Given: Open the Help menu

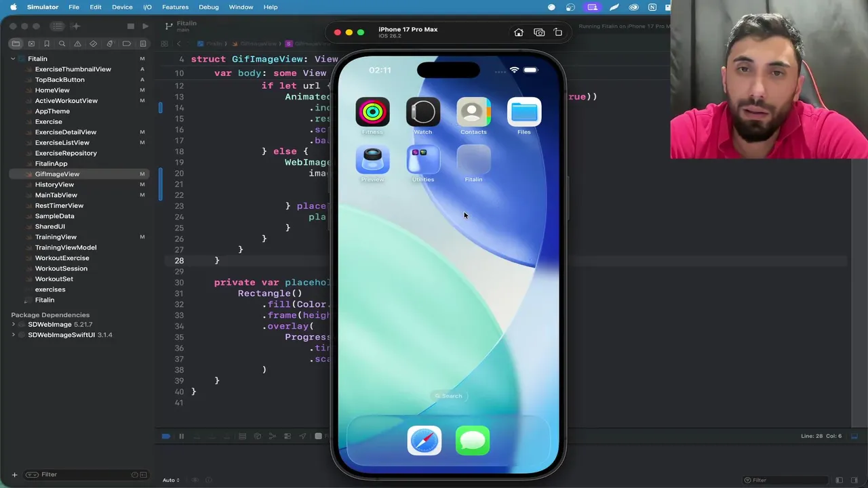Looking at the screenshot, I should pyautogui.click(x=270, y=7).
